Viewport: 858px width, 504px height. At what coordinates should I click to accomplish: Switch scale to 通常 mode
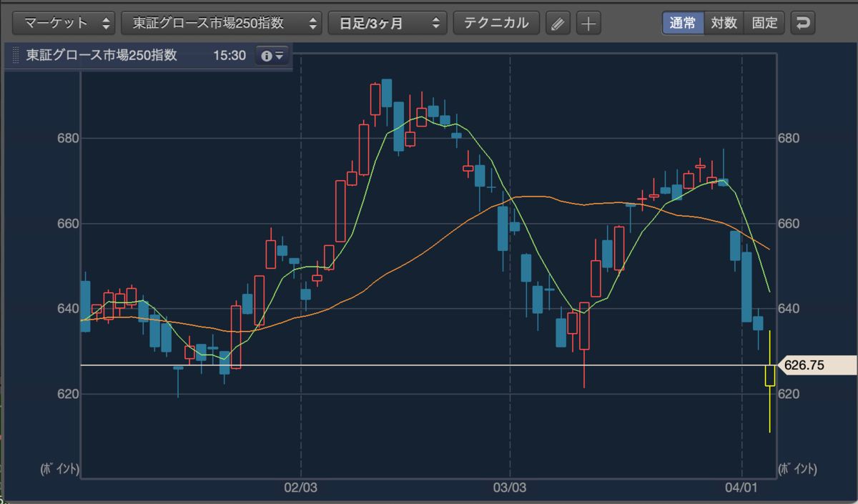click(x=683, y=23)
